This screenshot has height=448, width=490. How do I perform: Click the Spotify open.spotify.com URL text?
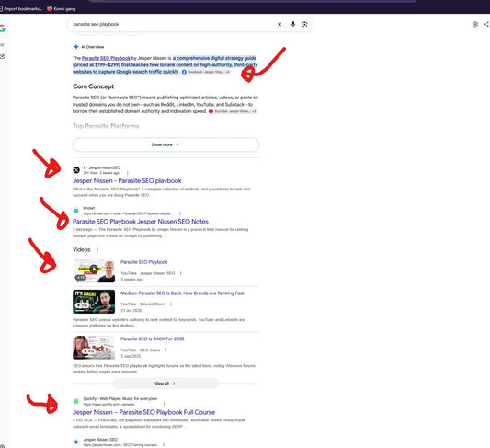[108, 404]
